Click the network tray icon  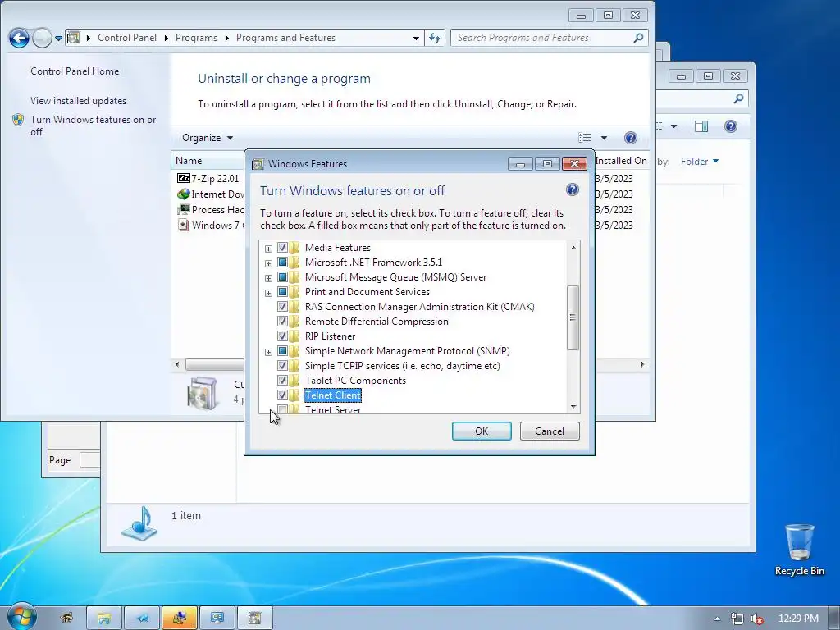[737, 619]
